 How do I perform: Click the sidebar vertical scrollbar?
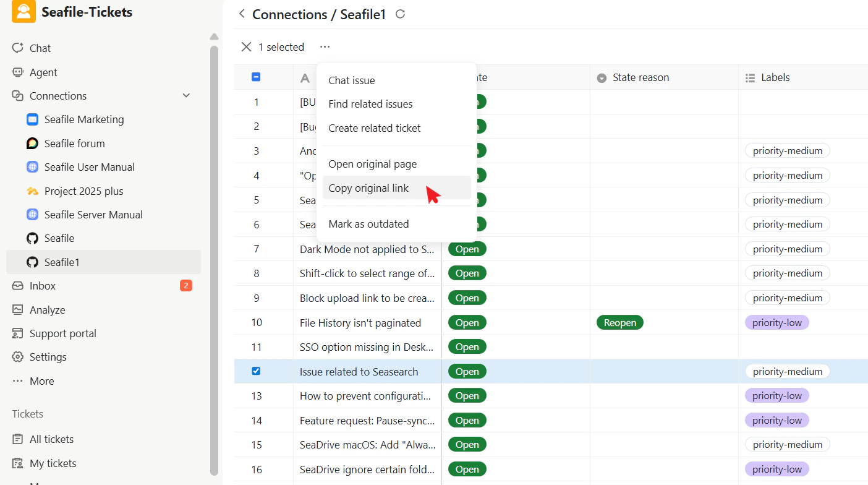(214, 260)
